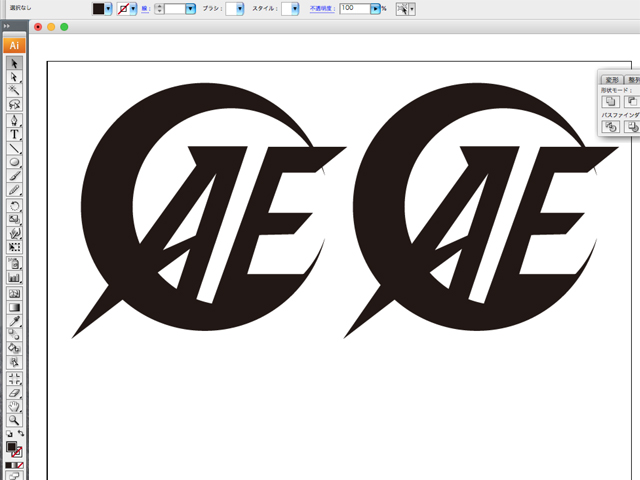Select the Eyedropper tool

(14, 321)
